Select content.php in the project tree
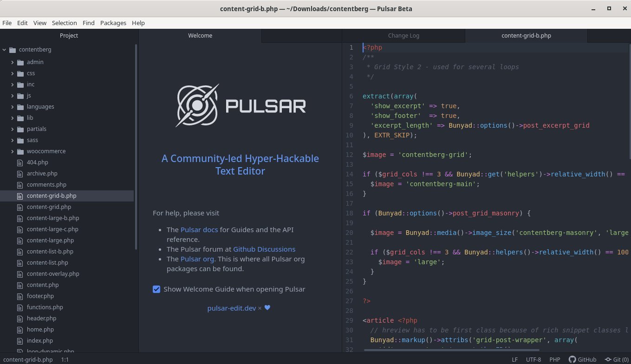The image size is (631, 364). coord(43,285)
